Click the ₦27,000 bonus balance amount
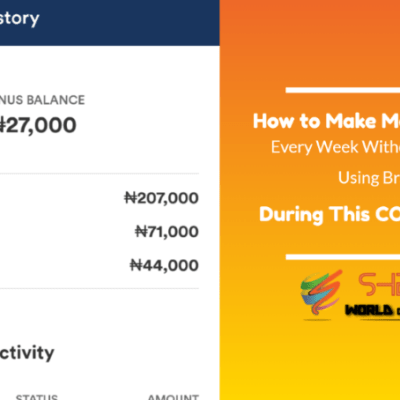The height and width of the screenshot is (400, 400). (38, 125)
